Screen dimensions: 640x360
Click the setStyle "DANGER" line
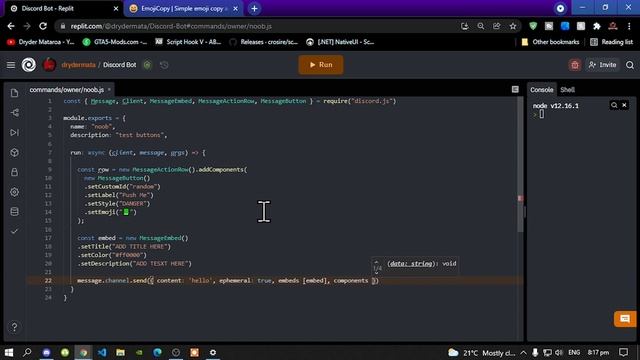click(117, 204)
